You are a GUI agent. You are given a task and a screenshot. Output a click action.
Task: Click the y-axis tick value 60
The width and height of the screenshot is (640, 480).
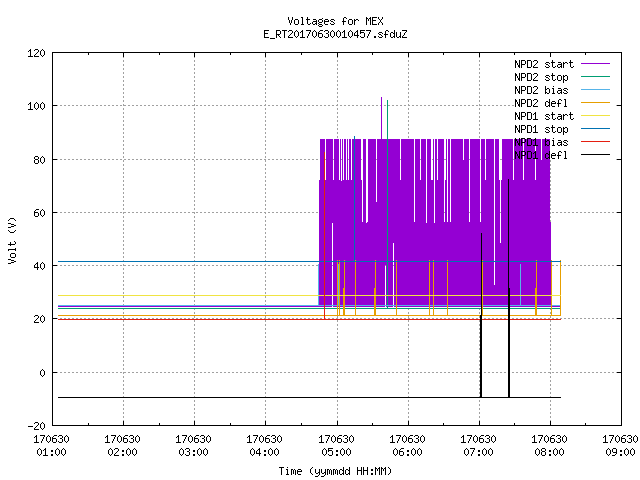pyautogui.click(x=39, y=213)
